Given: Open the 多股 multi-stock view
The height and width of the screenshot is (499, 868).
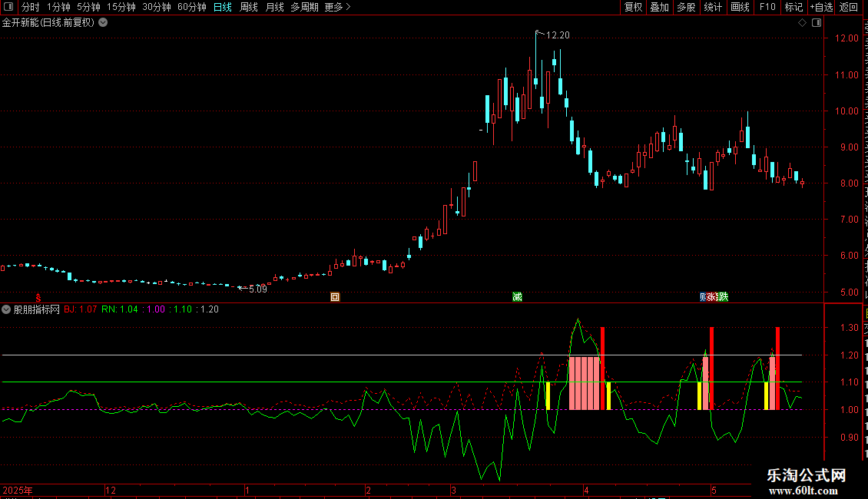Looking at the screenshot, I should [x=686, y=7].
